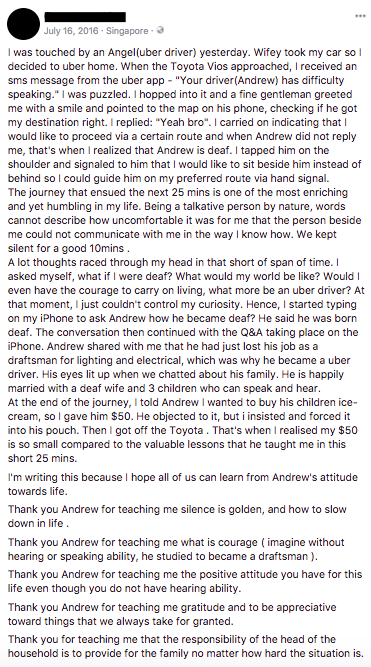Open the author's round profile picture
Image resolution: width=371 pixels, height=667 pixels.
(x=23, y=23)
